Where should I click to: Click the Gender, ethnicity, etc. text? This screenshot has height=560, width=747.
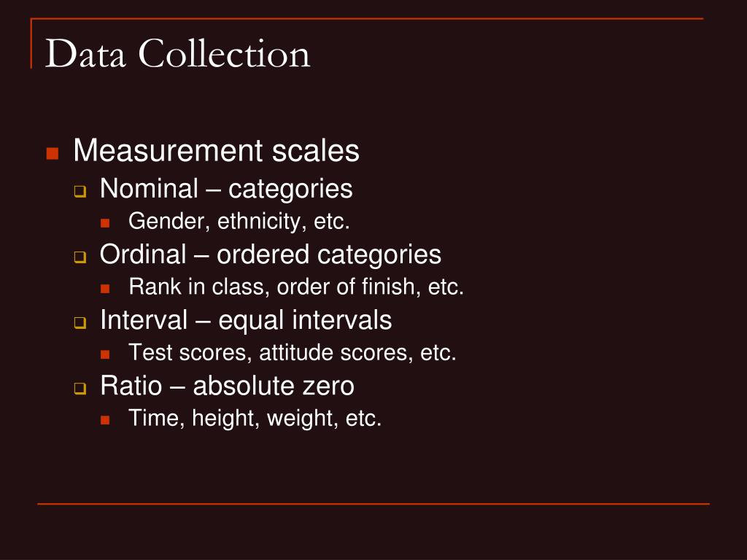239,222
